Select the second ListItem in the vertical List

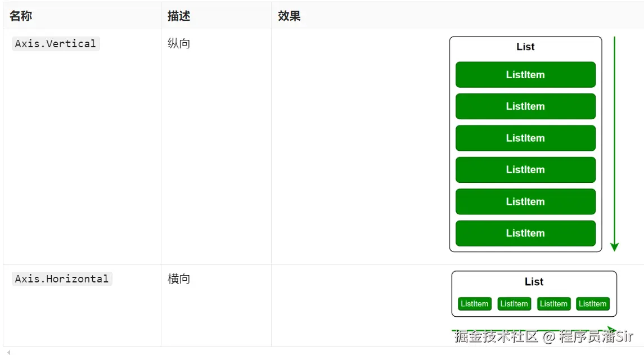point(525,106)
